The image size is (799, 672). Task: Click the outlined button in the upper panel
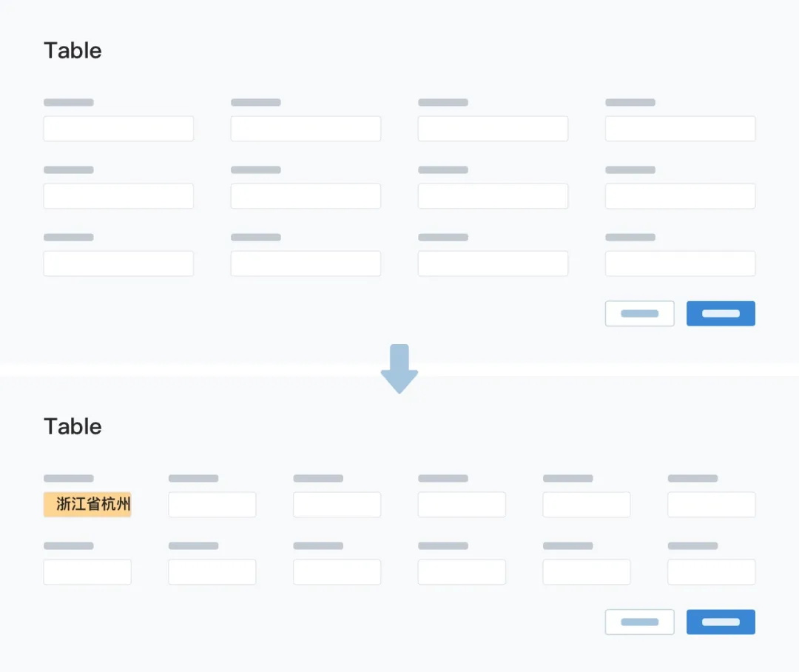coord(639,314)
